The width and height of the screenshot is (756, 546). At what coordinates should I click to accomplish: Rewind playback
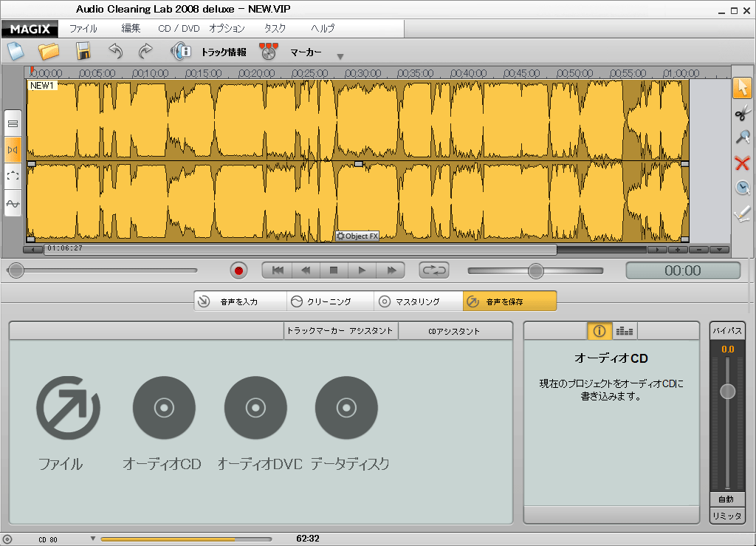306,270
